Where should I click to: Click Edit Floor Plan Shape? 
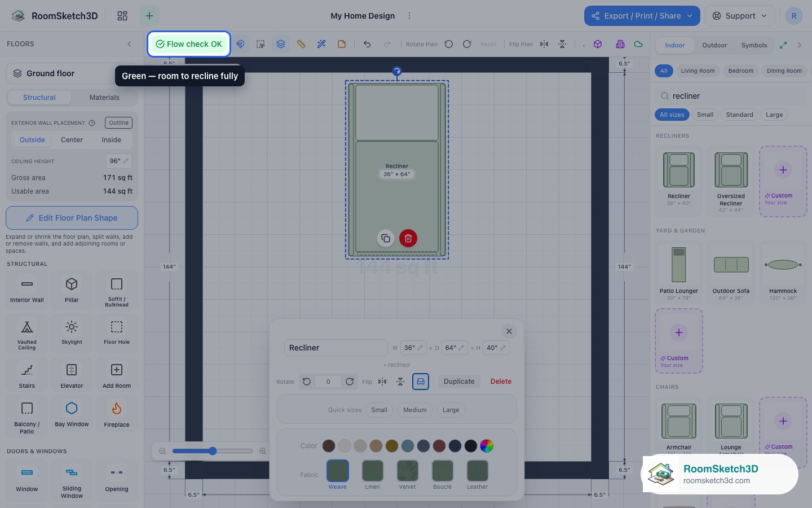coord(72,218)
